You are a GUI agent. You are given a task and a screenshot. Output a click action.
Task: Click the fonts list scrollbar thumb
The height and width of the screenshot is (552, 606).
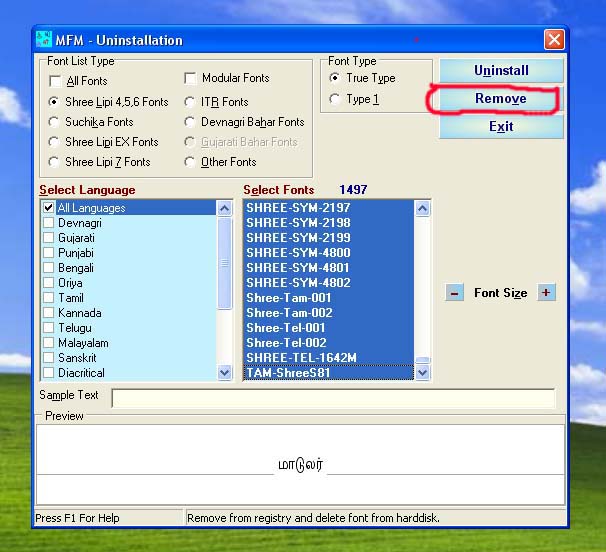pyautogui.click(x=422, y=360)
